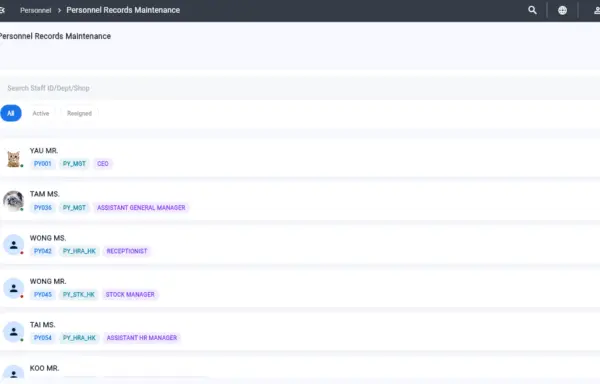Click PY_HRA_HK tag on TAI MS. row

(79, 338)
